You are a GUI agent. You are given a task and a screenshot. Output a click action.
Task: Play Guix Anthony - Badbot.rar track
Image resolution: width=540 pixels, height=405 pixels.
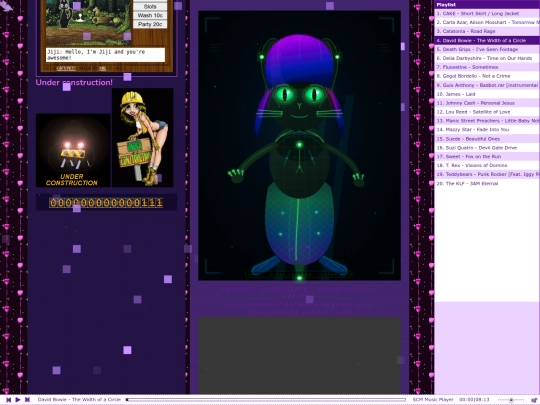pos(487,85)
